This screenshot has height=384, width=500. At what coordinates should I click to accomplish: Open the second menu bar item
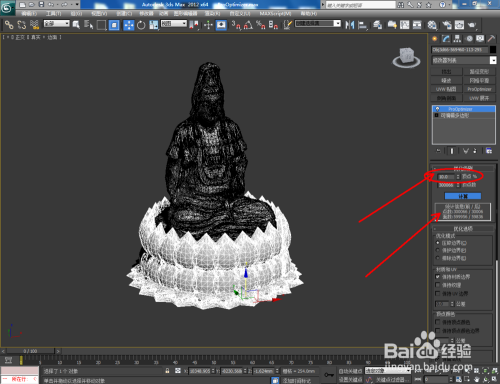click(53, 13)
